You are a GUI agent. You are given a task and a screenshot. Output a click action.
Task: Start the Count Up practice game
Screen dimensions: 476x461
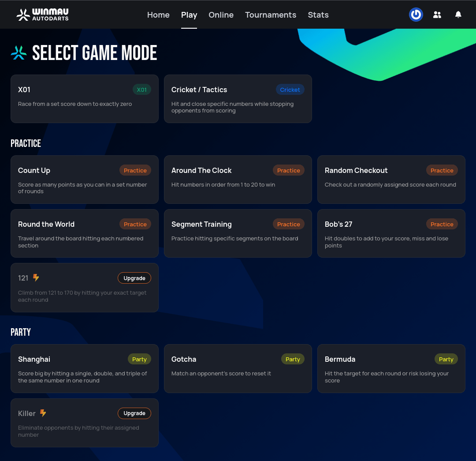pyautogui.click(x=84, y=180)
